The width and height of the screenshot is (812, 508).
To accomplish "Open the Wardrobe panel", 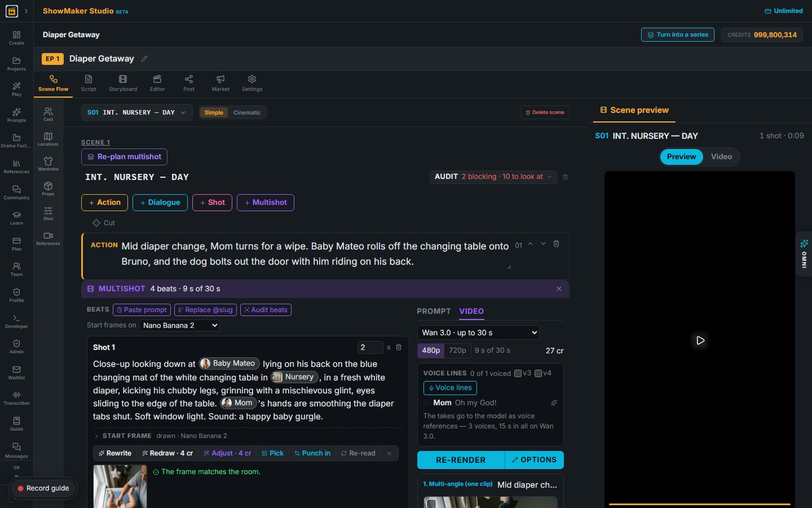I will coord(48,164).
